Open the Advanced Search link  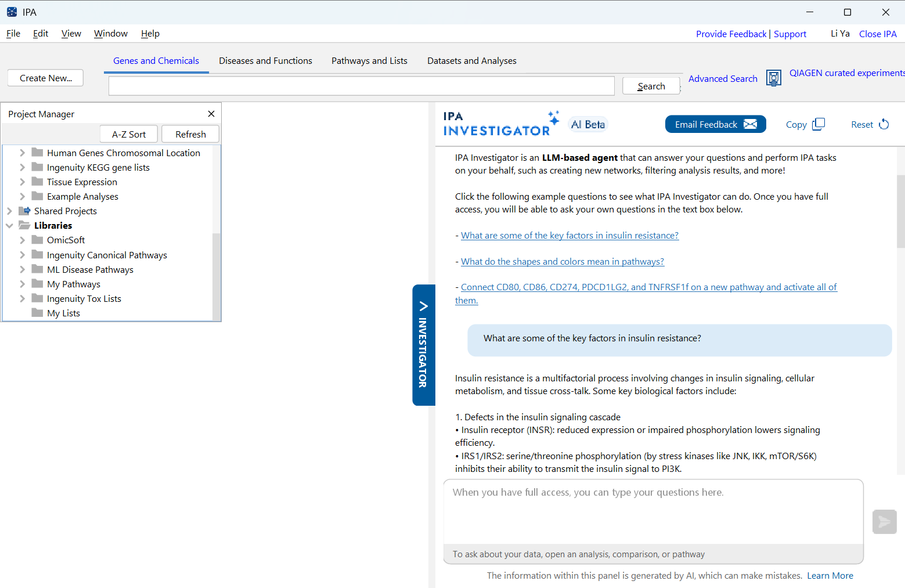(x=723, y=78)
